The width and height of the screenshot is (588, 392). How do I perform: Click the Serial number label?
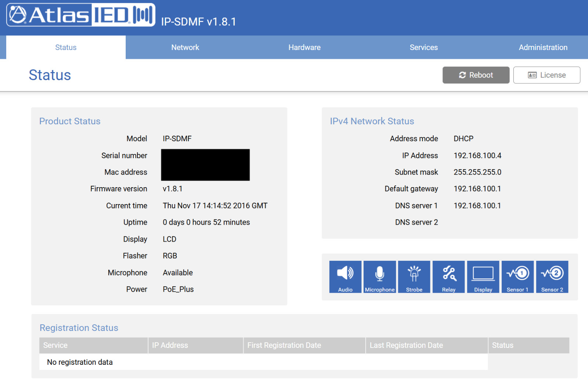tap(124, 156)
